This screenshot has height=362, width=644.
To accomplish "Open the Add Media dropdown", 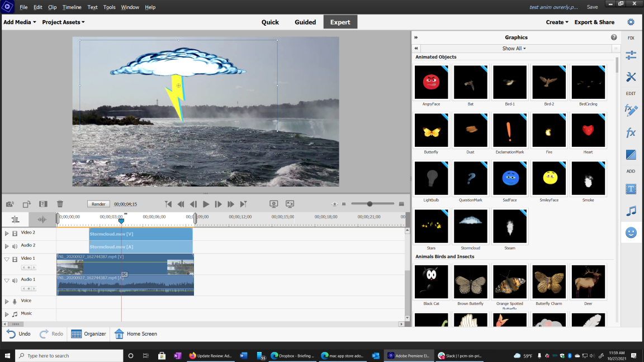I will (20, 22).
